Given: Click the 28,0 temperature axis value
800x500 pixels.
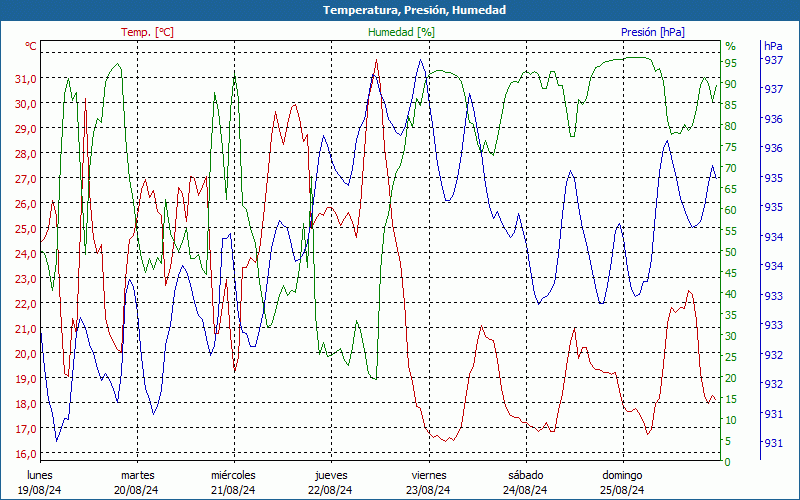Looking at the screenshot, I should 26,154.
